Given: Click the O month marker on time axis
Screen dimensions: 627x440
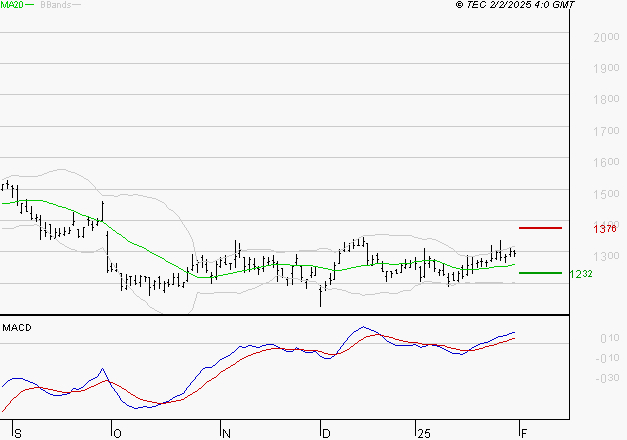Looking at the screenshot, I should (117, 434).
